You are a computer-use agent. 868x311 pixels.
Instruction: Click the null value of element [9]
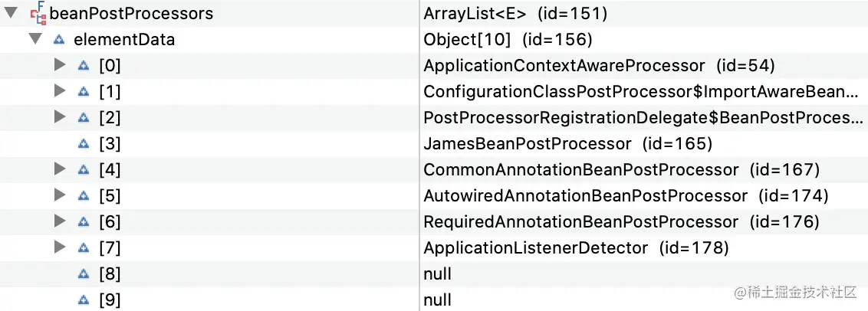437,300
